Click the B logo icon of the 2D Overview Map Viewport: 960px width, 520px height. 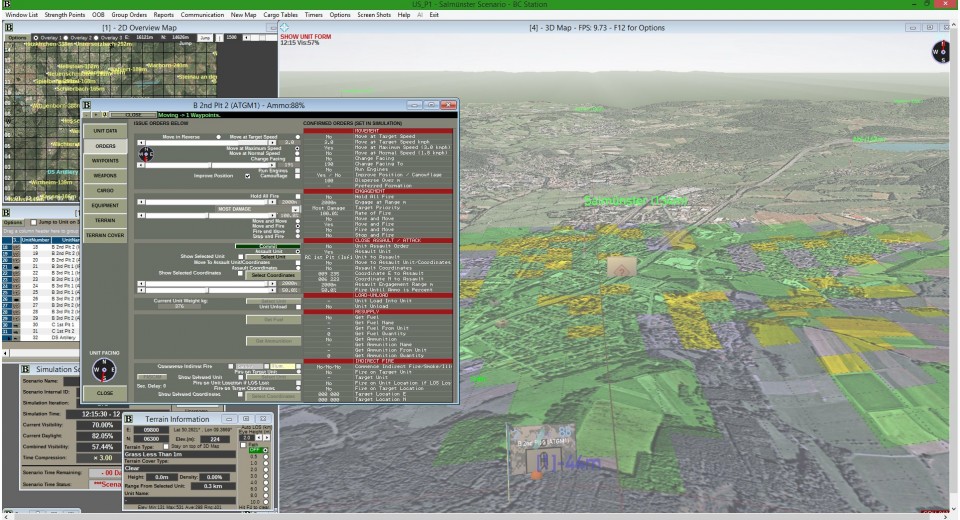(9, 28)
